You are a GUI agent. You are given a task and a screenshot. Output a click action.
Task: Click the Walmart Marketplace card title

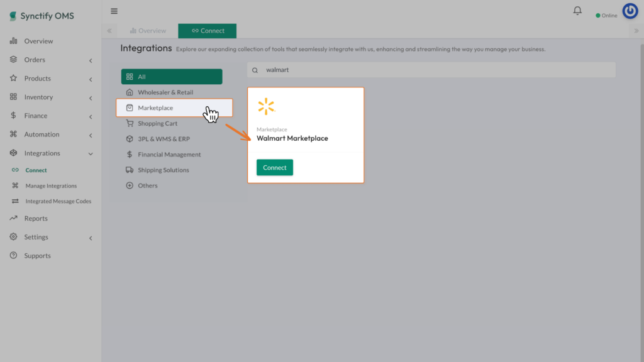point(292,138)
